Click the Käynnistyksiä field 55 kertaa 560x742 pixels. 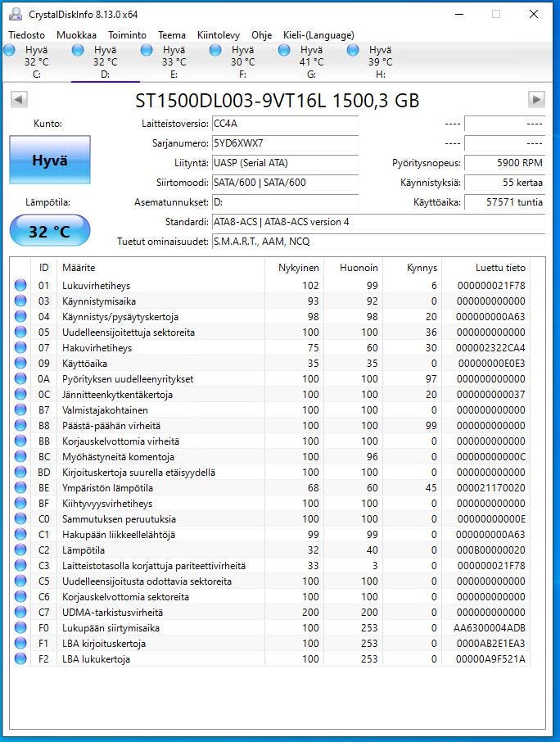pyautogui.click(x=504, y=183)
